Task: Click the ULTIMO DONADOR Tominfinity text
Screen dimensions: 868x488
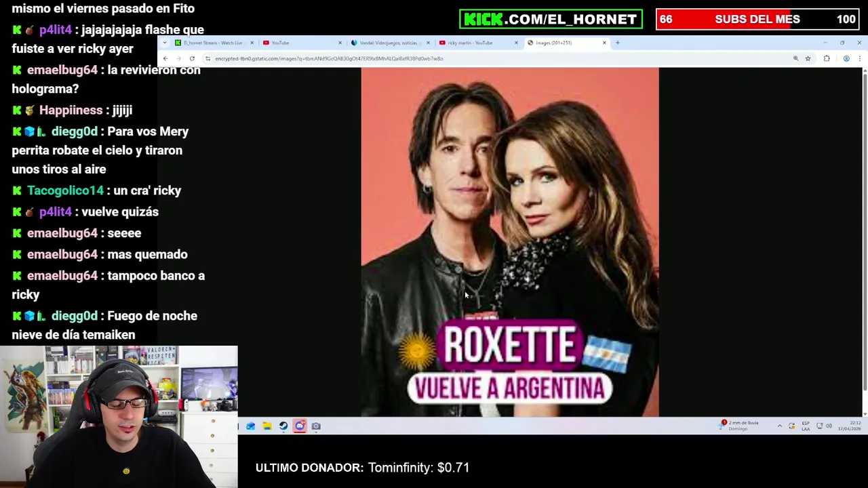Action: (362, 468)
